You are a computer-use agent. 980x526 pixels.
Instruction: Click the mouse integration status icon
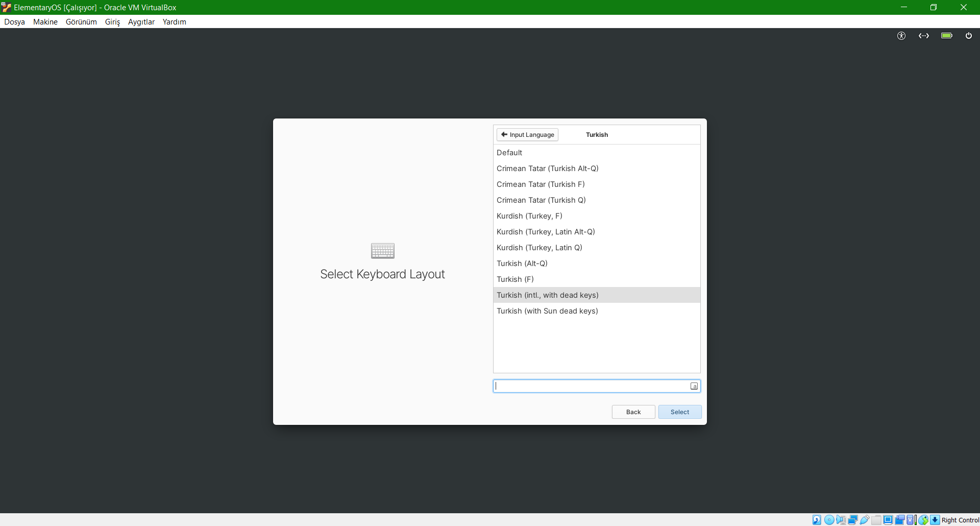coord(923,520)
